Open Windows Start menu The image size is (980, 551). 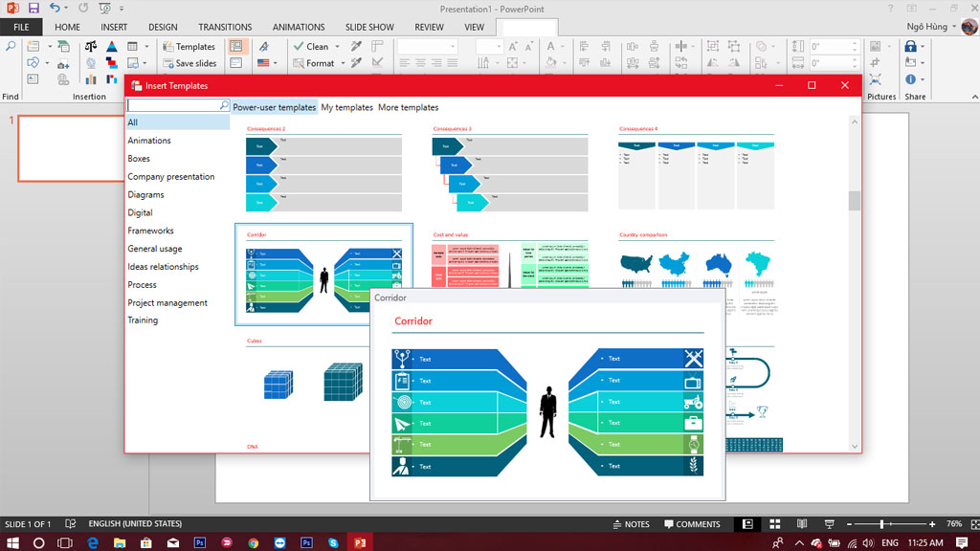coord(11,542)
